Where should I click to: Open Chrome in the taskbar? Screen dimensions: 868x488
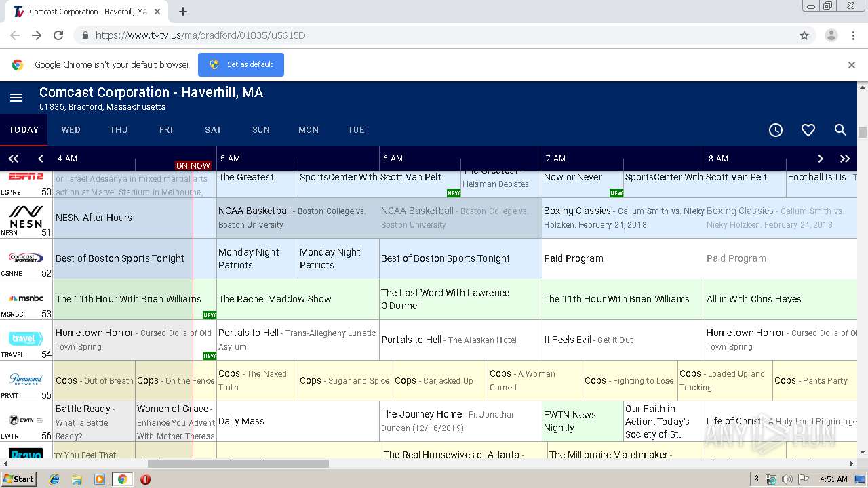[122, 479]
